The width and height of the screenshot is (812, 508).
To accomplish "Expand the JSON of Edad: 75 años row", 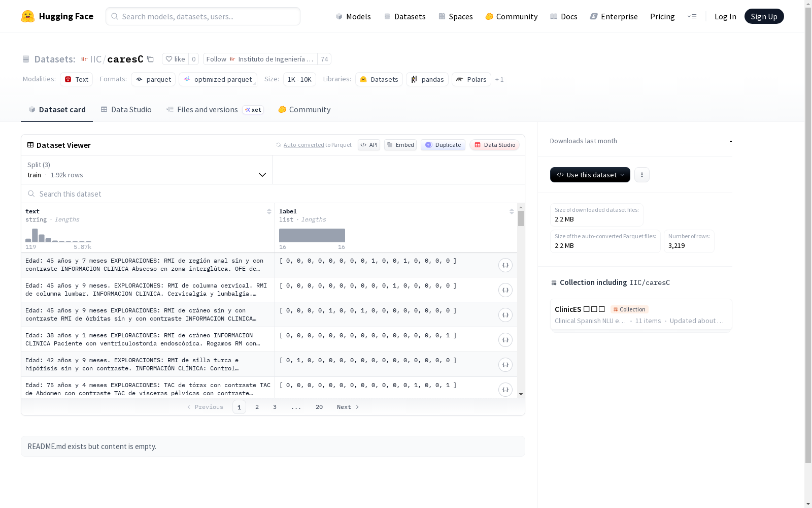I will coord(505,390).
